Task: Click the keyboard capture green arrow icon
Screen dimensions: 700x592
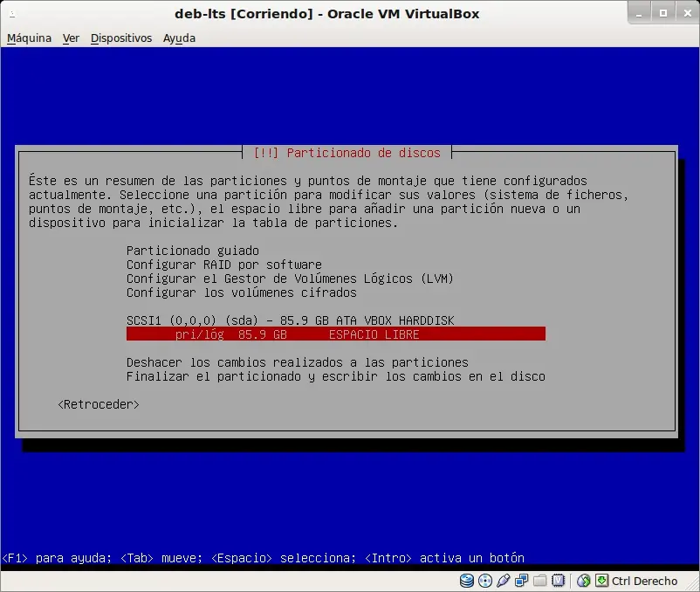Action: (601, 581)
